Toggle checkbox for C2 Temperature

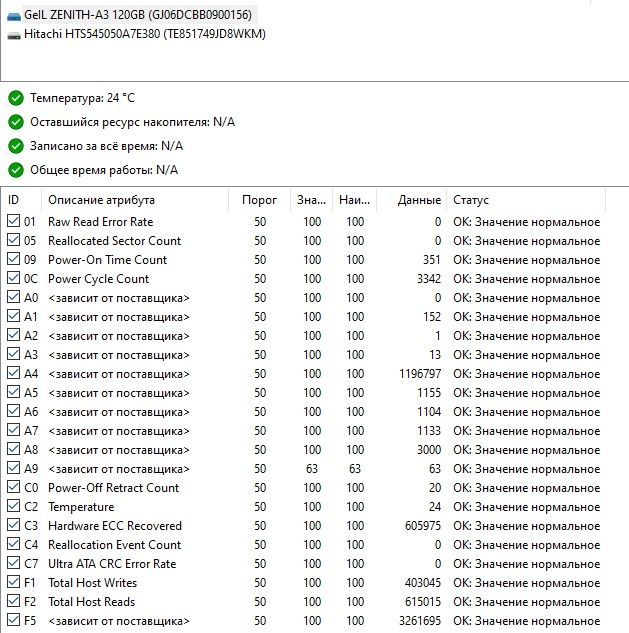(13, 506)
